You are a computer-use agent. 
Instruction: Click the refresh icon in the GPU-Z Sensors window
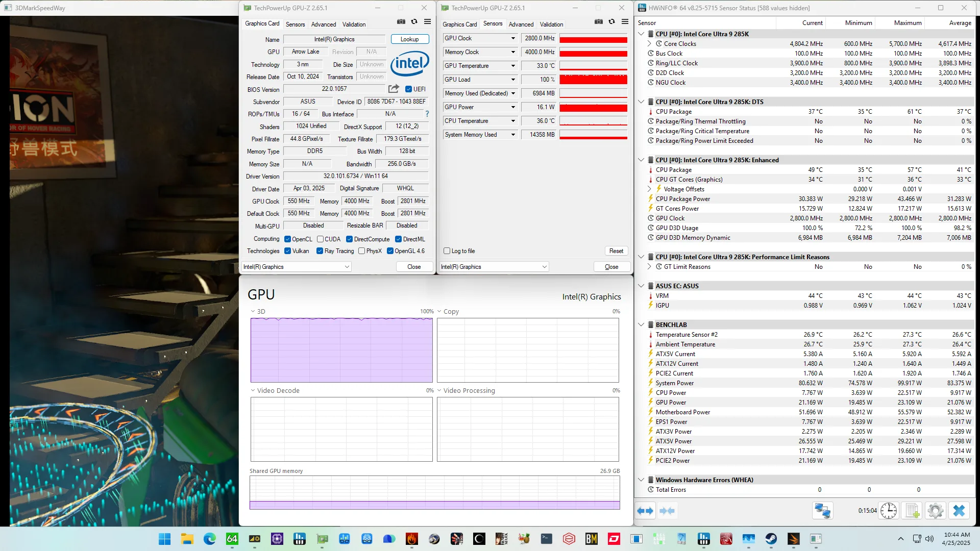pos(612,22)
